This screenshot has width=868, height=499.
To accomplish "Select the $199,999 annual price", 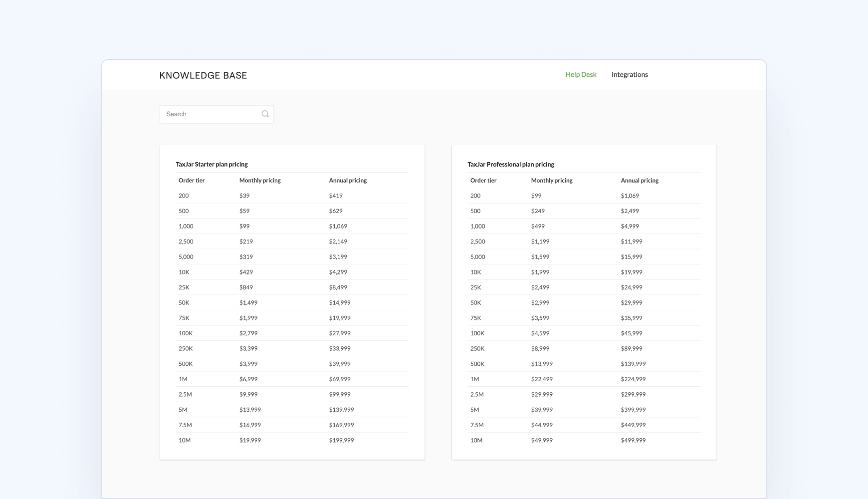I will (341, 441).
